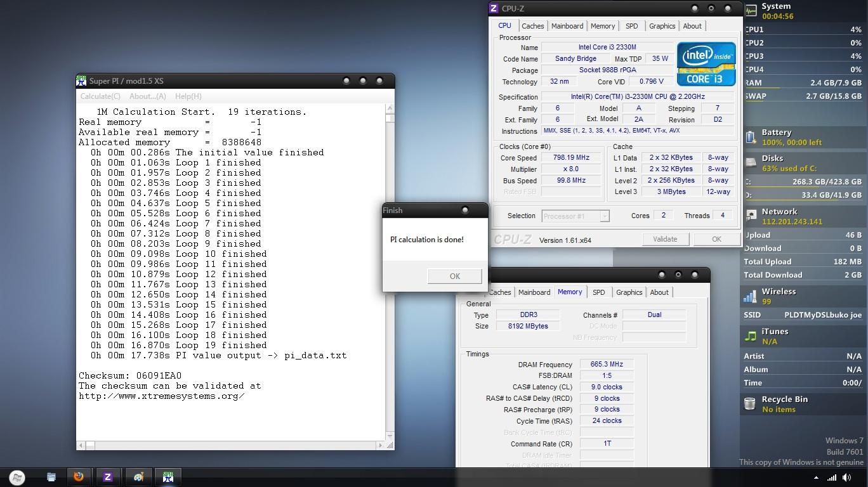This screenshot has width=868, height=487.
Task: Click the CPU-Z title bar Z icon
Action: 494,8
